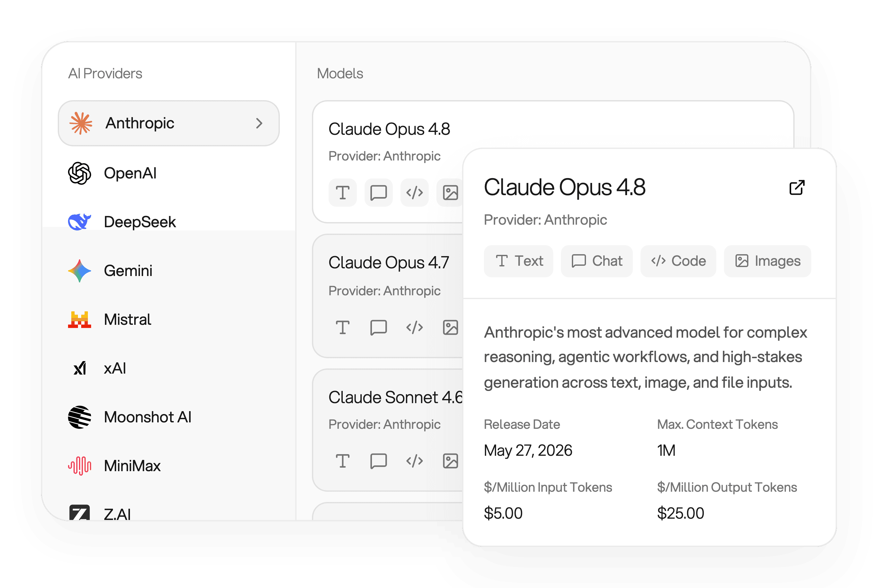Image resolution: width=878 pixels, height=588 pixels.
Task: Click Chat icon on Claude Sonnet 4.6 card
Action: (x=379, y=461)
